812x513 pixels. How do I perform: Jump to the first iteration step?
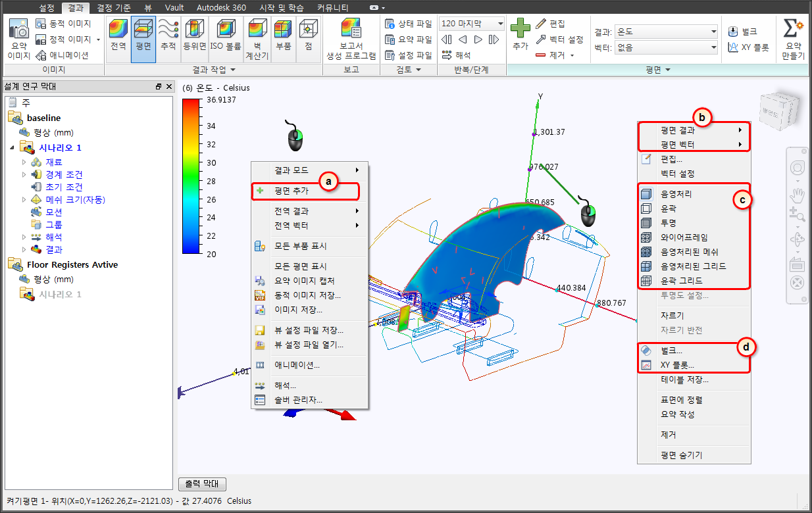point(447,39)
